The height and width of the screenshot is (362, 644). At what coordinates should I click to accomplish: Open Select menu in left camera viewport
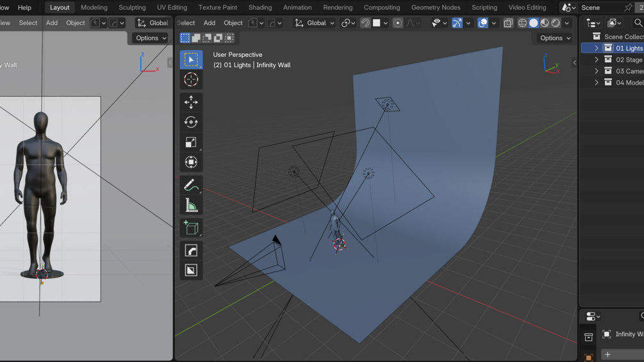(x=28, y=23)
